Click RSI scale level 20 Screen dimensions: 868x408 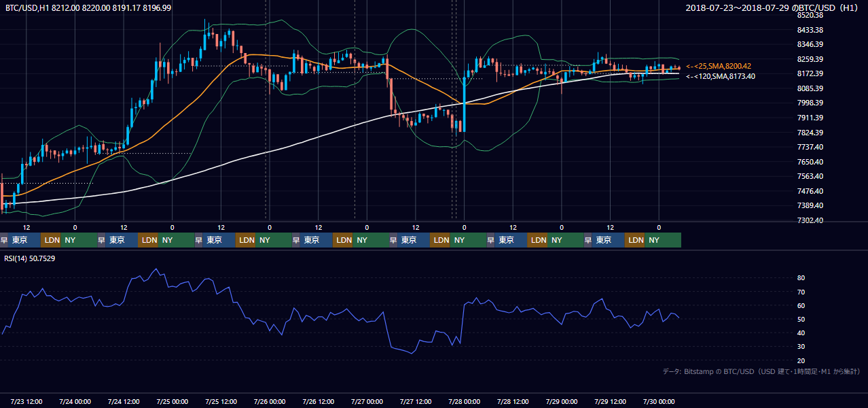pos(801,360)
